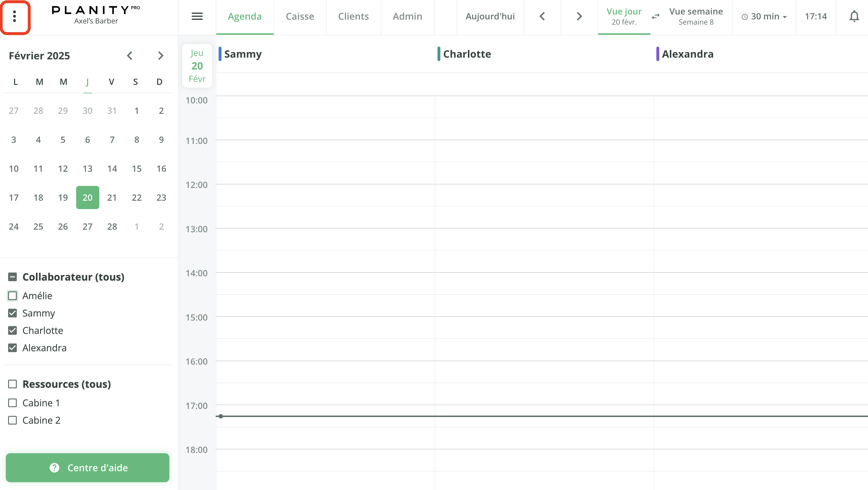Check the Cabine 1 resource
The width and height of the screenshot is (868, 490).
click(12, 403)
